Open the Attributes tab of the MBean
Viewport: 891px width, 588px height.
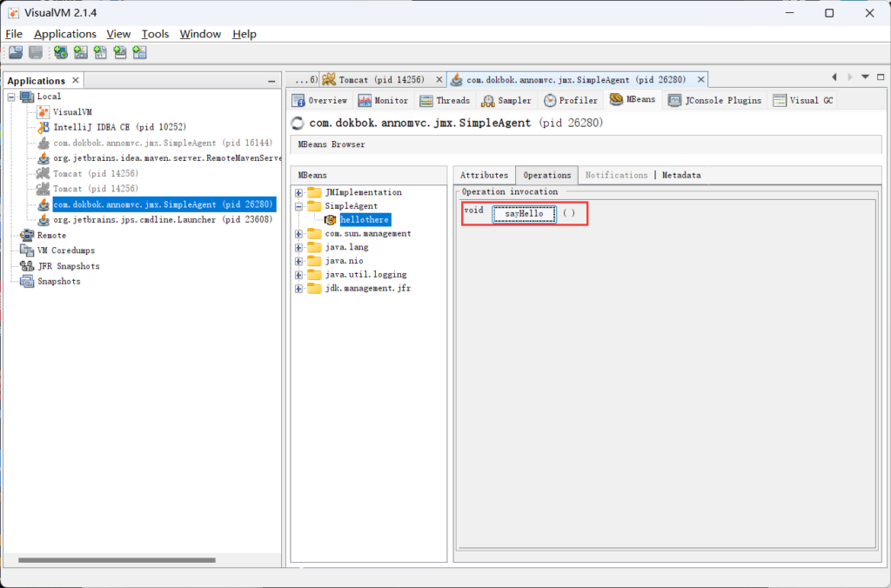pos(484,176)
